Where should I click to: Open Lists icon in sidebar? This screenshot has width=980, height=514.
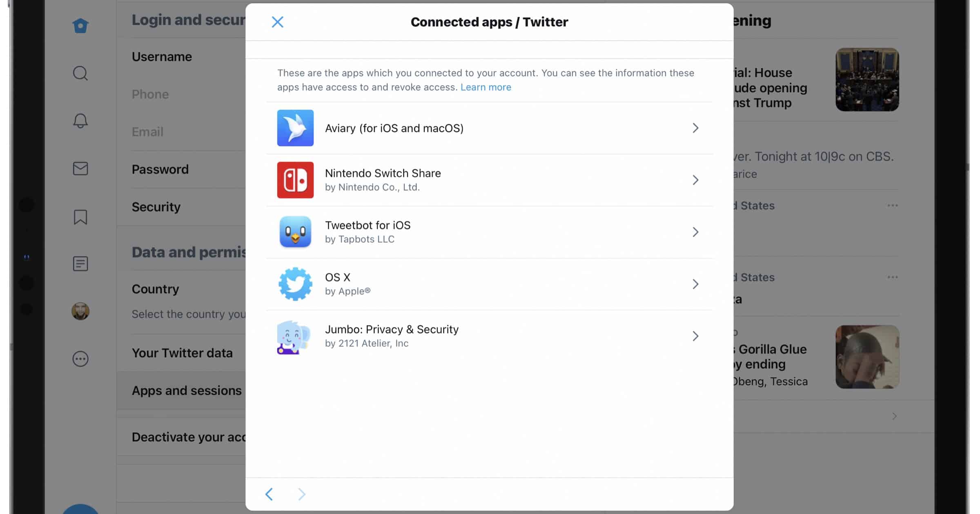pyautogui.click(x=80, y=264)
